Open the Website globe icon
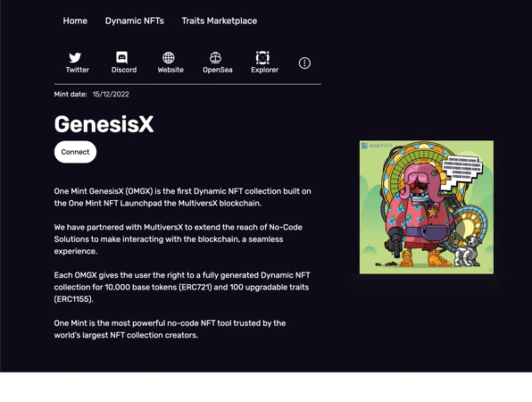Image resolution: width=532 pixels, height=402 pixels. pyautogui.click(x=169, y=57)
